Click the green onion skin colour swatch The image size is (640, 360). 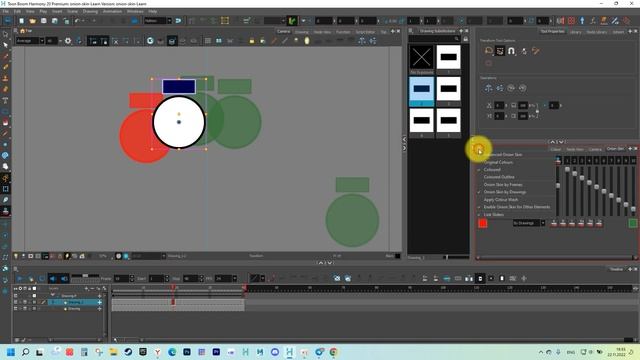[x=633, y=223]
